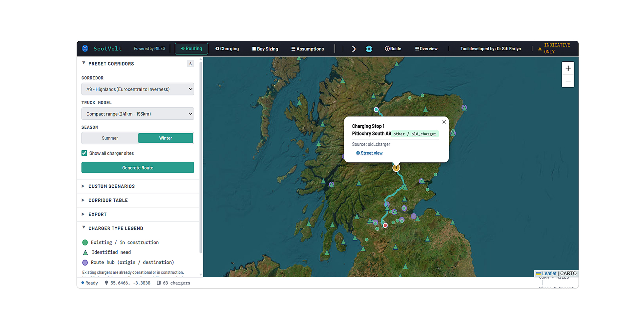Click the blue route destination marker
644x315 pixels.
coord(376,110)
